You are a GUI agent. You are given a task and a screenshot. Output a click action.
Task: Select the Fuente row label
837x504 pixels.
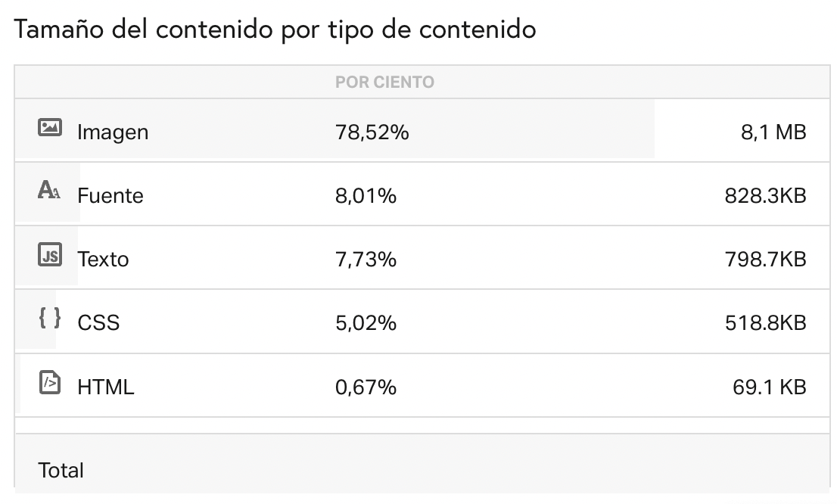click(x=110, y=196)
